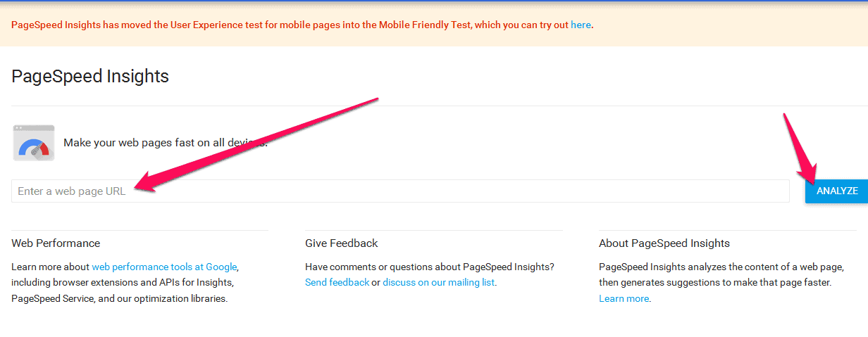
Task: Click the 'About PageSpeed Insights' heading
Action: click(664, 243)
